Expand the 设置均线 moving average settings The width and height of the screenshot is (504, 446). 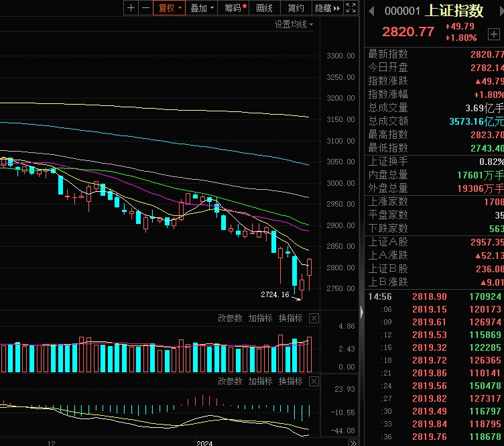pyautogui.click(x=294, y=24)
